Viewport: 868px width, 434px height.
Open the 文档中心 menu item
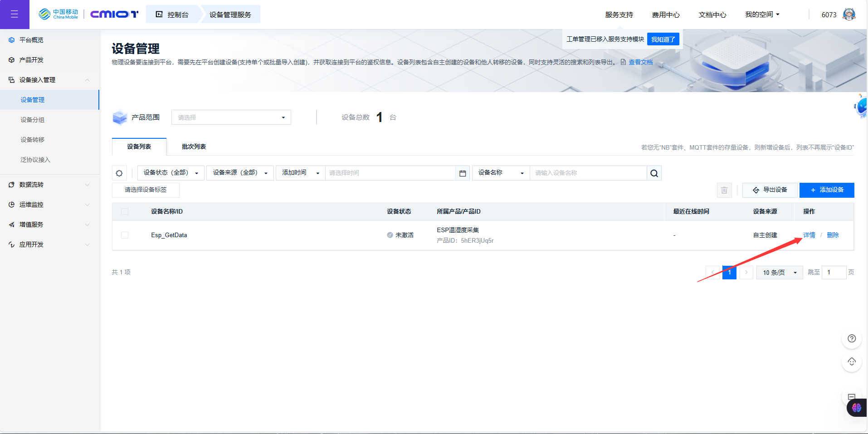pos(712,14)
